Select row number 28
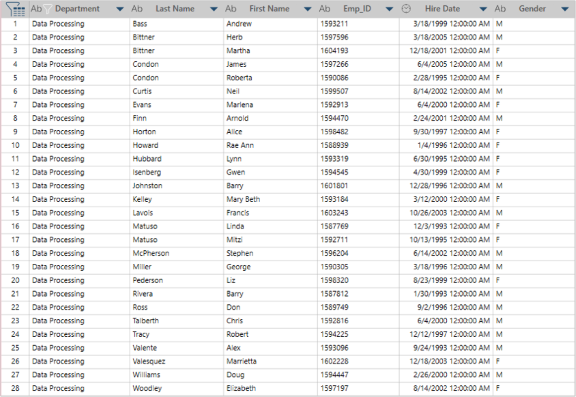The image size is (576, 397). (x=15, y=388)
